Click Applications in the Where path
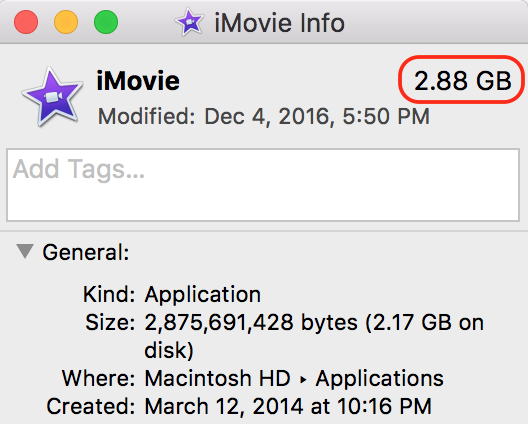 pos(380,379)
